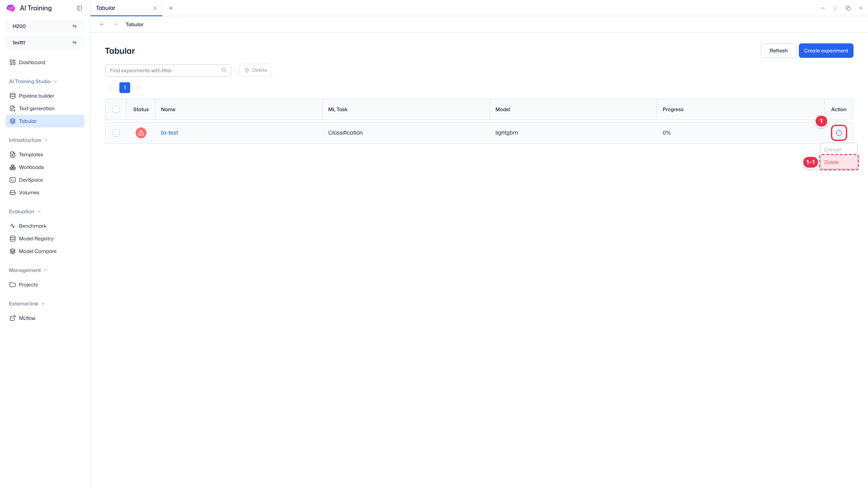The width and height of the screenshot is (868, 488).
Task: Choose Delete in the action menu
Action: click(x=839, y=162)
